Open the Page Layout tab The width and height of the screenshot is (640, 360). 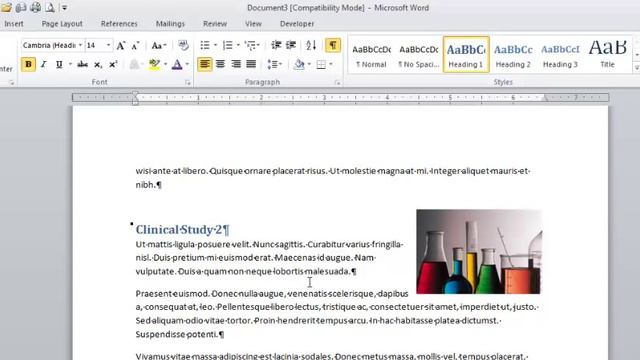coord(62,24)
